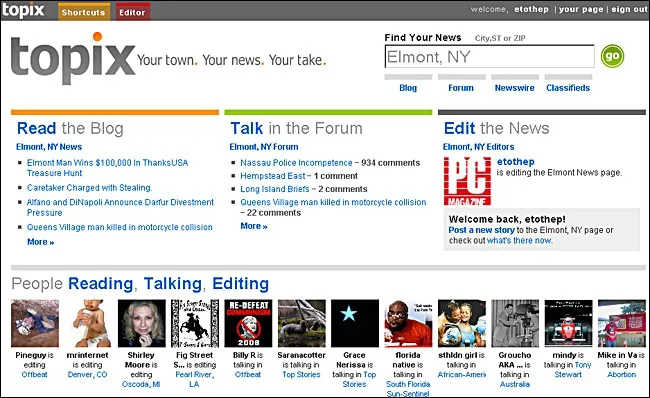Screen dimensions: 650x398
Task: Read Elmont Man Wins $100,000 story
Action: pos(107,167)
